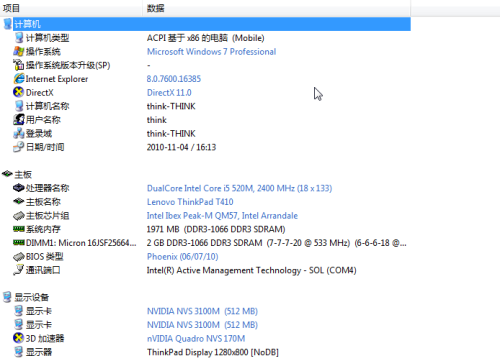
Task: Select the 日期/时间 label
Action: coord(45,147)
